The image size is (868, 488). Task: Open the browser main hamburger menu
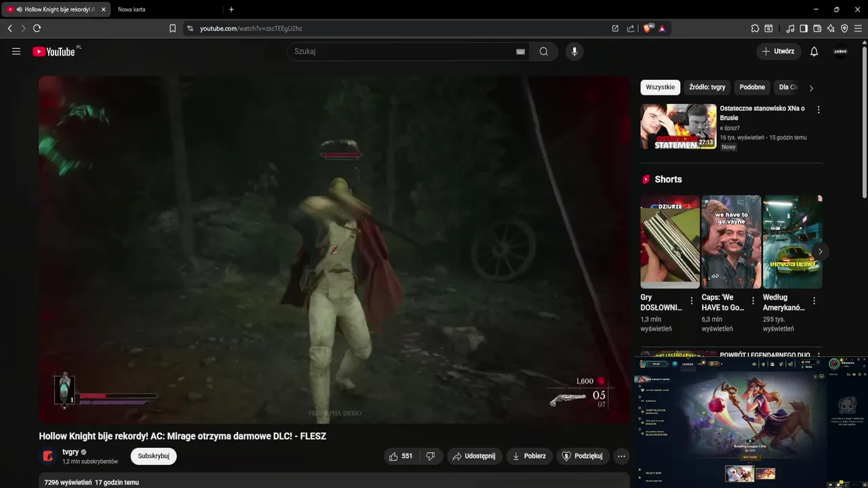(x=859, y=28)
